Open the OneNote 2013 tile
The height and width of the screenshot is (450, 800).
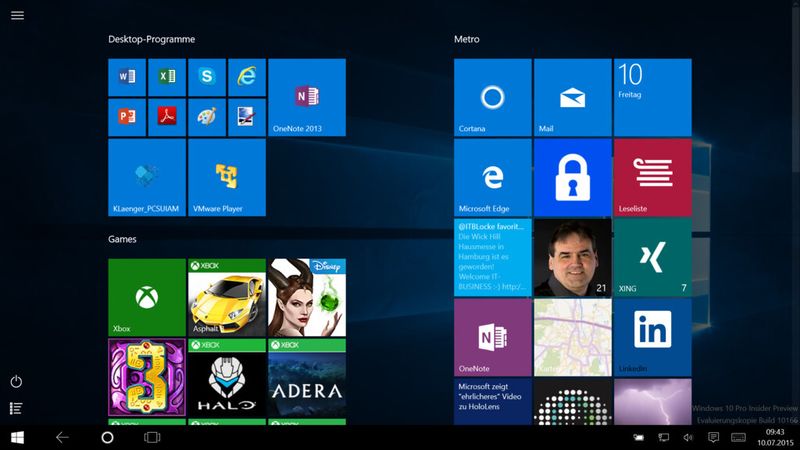click(307, 97)
